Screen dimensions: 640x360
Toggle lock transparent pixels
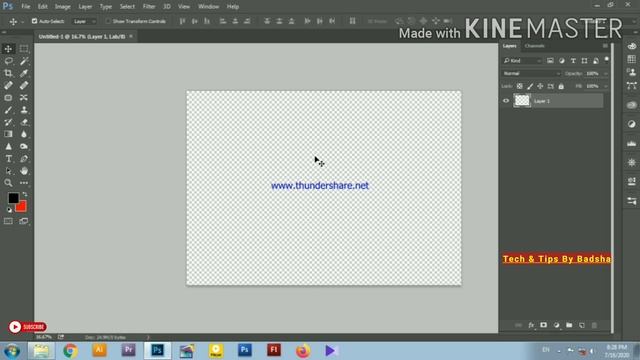tap(520, 86)
